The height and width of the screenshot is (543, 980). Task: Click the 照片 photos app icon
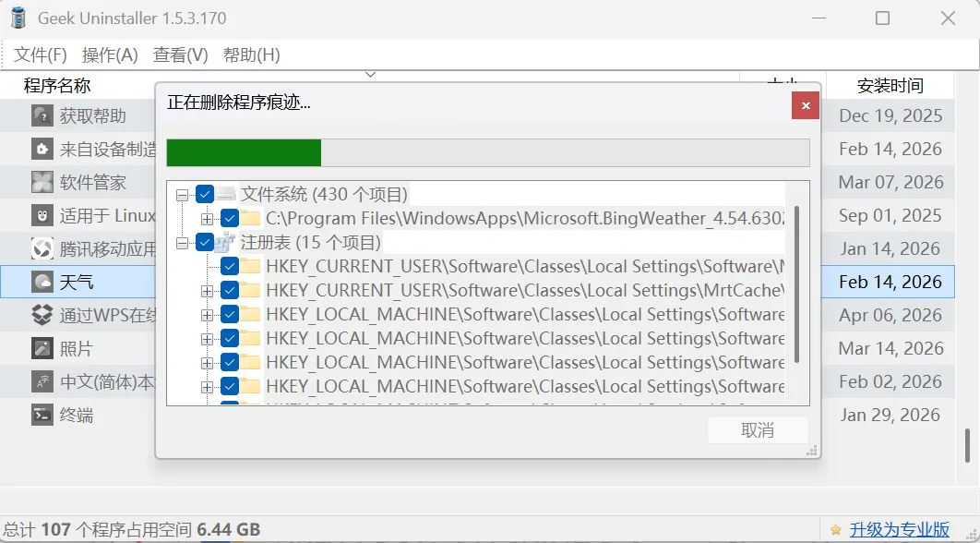pos(42,348)
